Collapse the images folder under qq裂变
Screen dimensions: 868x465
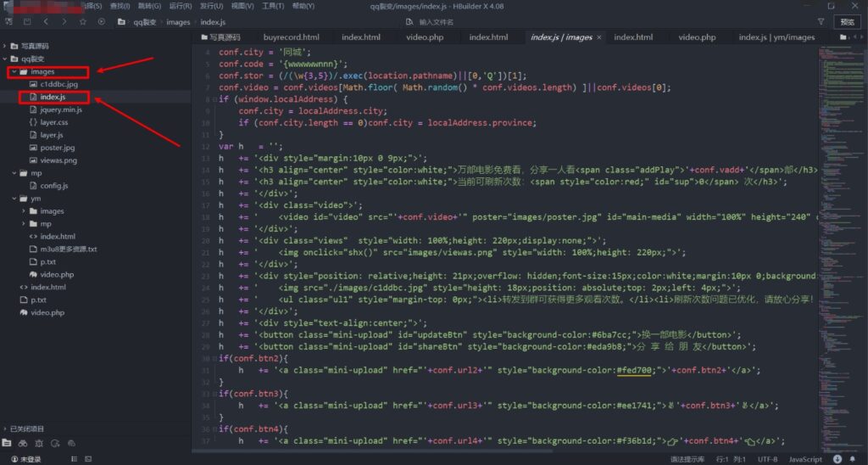coord(14,71)
